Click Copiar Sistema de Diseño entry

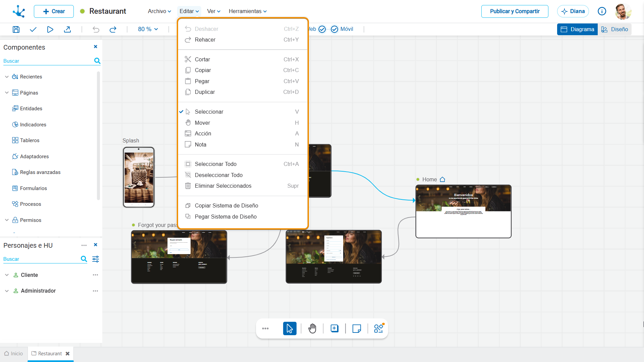tap(243, 205)
